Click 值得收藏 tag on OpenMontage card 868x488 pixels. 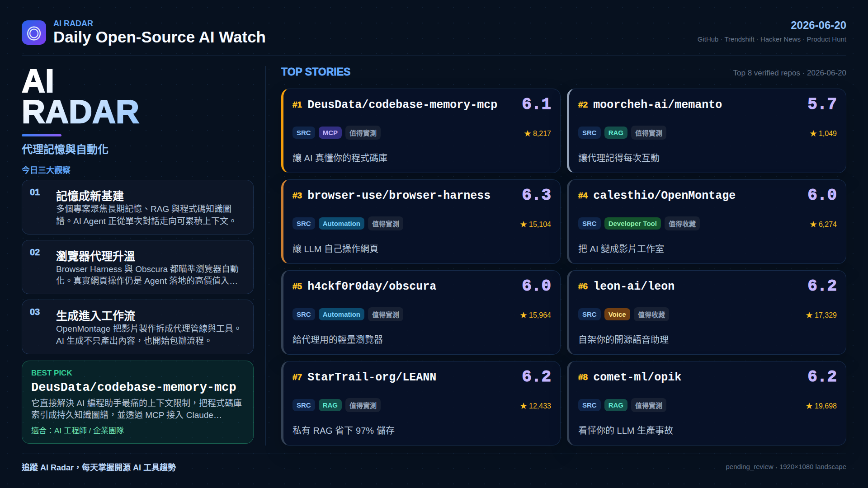pyautogui.click(x=682, y=224)
